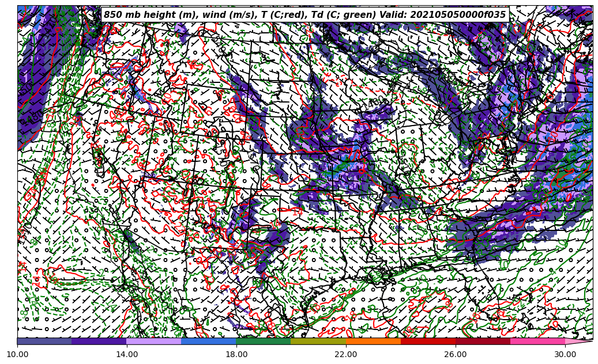The height and width of the screenshot is (364, 598).
Task: Click the slate-blue 10–12 colorbar segment
Action: [x=44, y=341]
